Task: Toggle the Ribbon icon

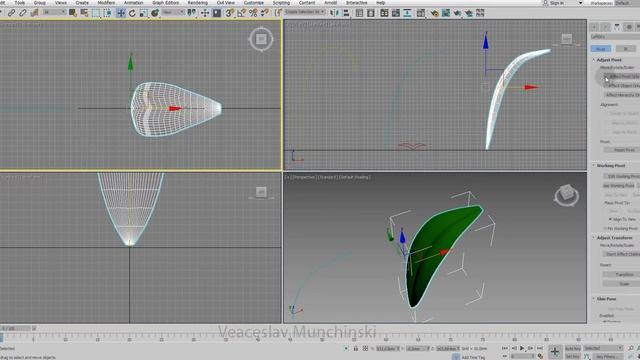Action: [384, 13]
